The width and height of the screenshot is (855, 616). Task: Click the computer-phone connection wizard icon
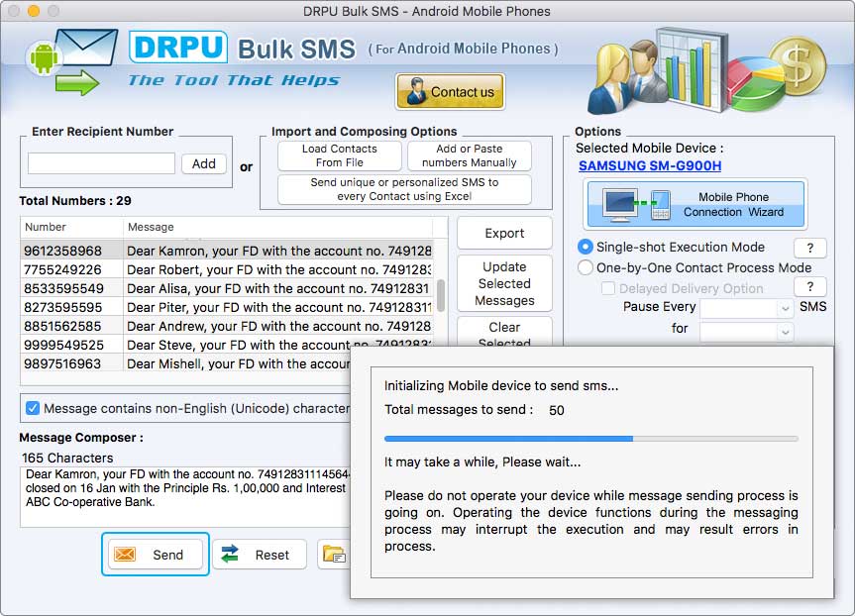(x=636, y=204)
